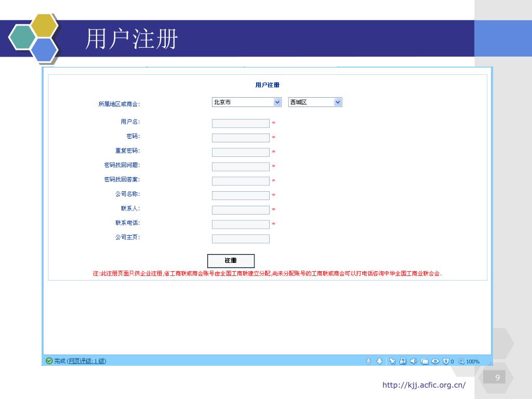The image size is (532, 399).
Task: Click the 密码找回答案 input field
Action: (241, 181)
